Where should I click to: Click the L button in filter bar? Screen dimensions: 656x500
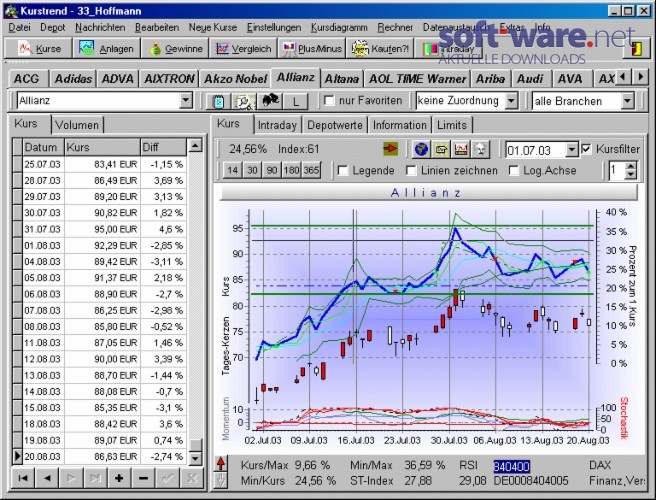click(x=296, y=101)
